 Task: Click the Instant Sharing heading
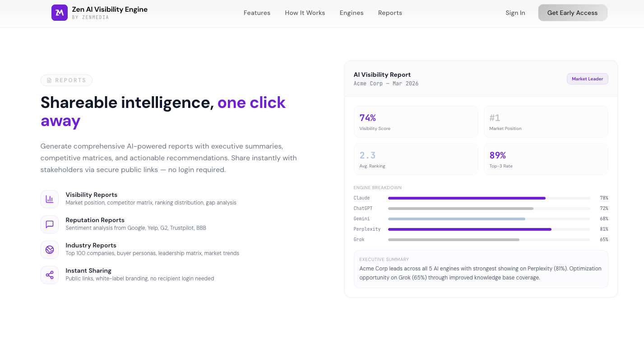coord(88,270)
